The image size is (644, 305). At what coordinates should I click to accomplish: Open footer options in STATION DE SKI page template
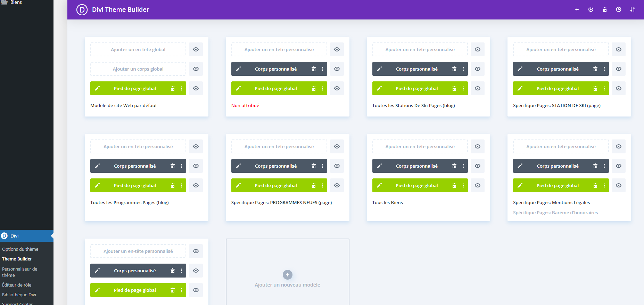[604, 88]
